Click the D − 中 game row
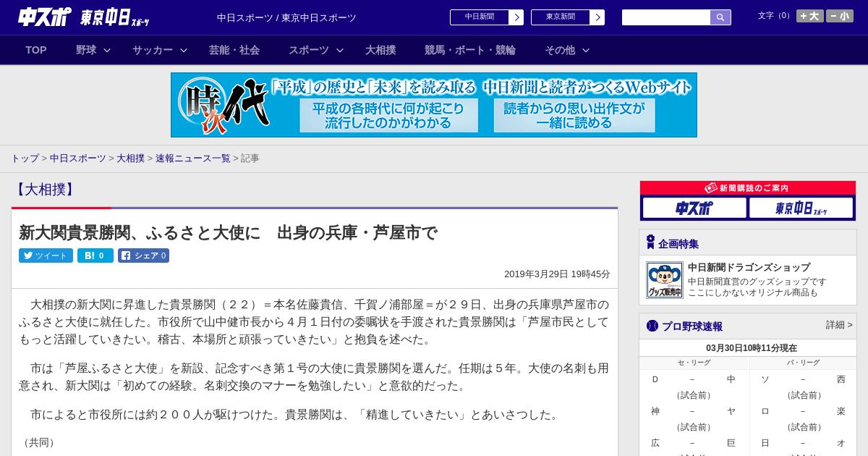The image size is (868, 456). tap(693, 379)
